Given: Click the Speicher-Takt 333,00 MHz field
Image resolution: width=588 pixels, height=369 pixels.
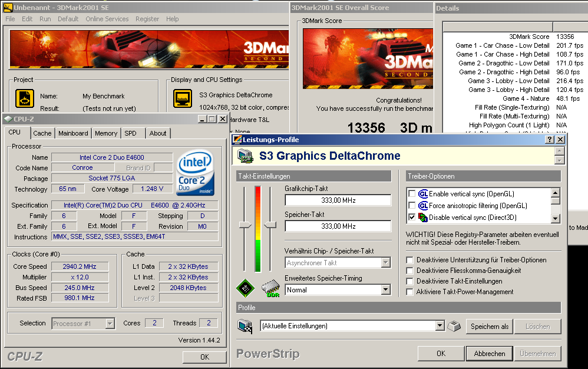Looking at the screenshot, I should coord(338,226).
